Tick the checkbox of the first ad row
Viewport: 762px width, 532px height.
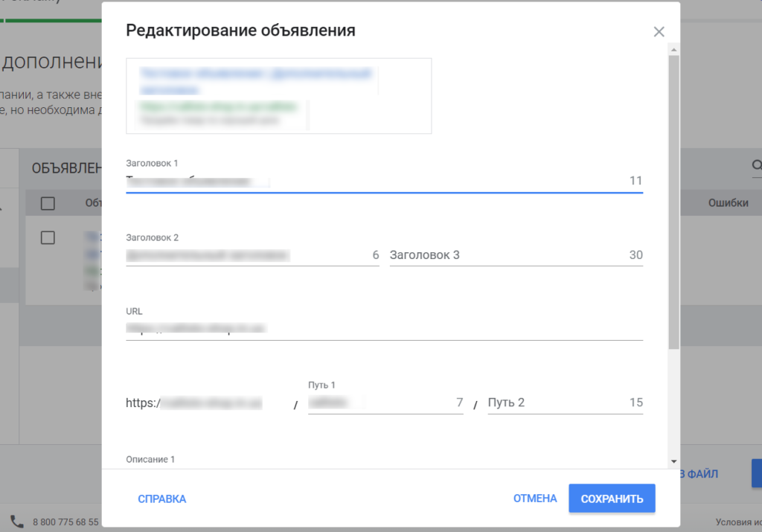(48, 237)
